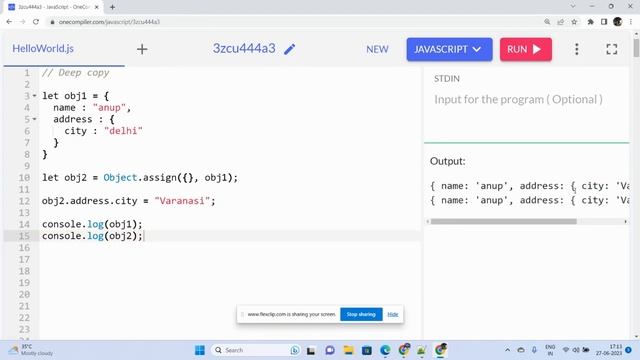Select line number 20 in gutter
The image size is (640, 360).
24,294
